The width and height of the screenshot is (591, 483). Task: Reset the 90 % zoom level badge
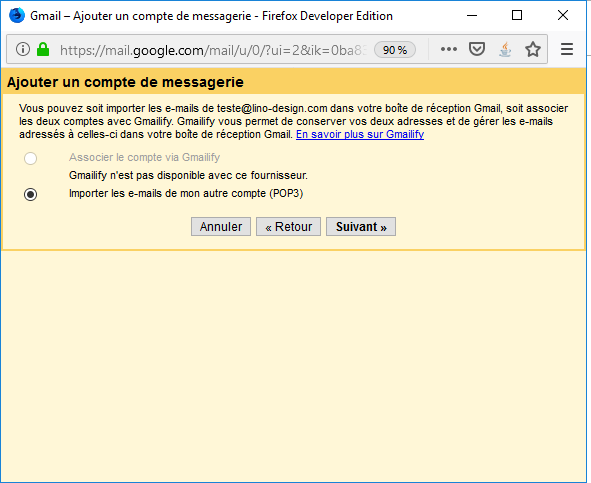[x=395, y=50]
